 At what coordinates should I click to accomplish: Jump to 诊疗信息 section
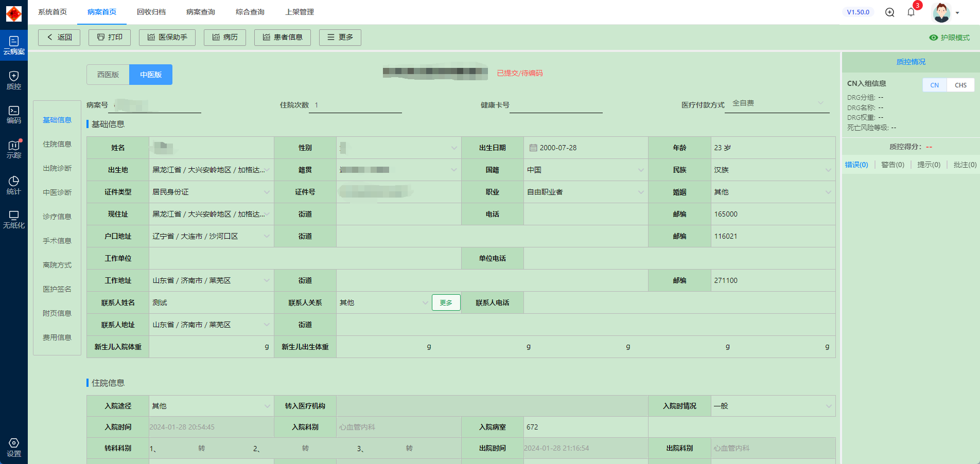click(x=57, y=217)
